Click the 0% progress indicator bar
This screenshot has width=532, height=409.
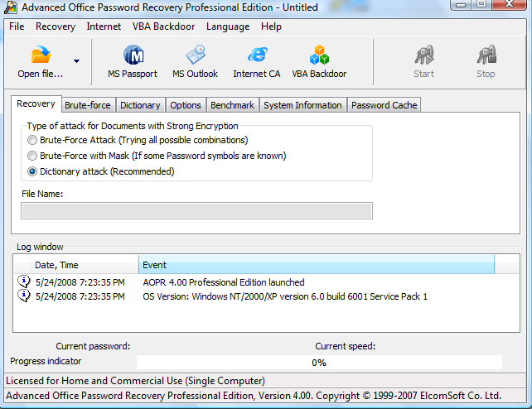click(x=319, y=363)
